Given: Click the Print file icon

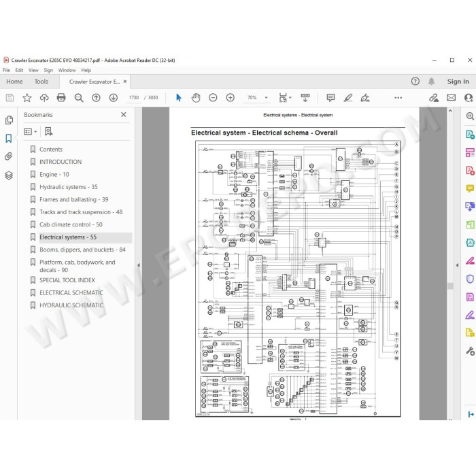Looking at the screenshot, I should [61, 97].
